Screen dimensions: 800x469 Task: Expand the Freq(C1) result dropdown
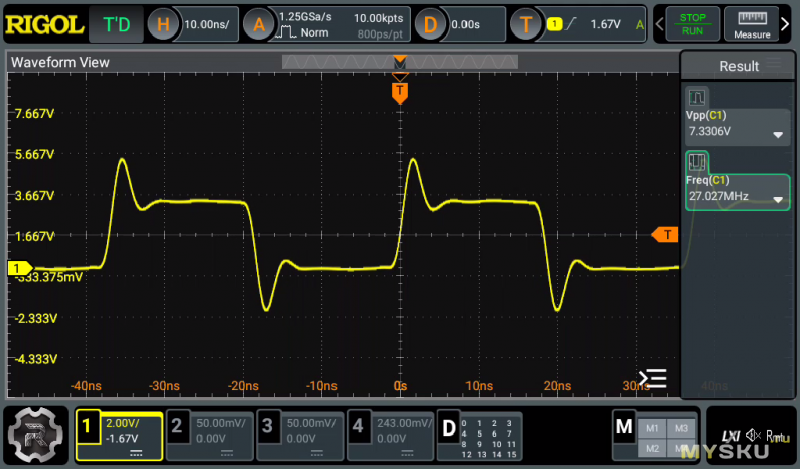[777, 198]
